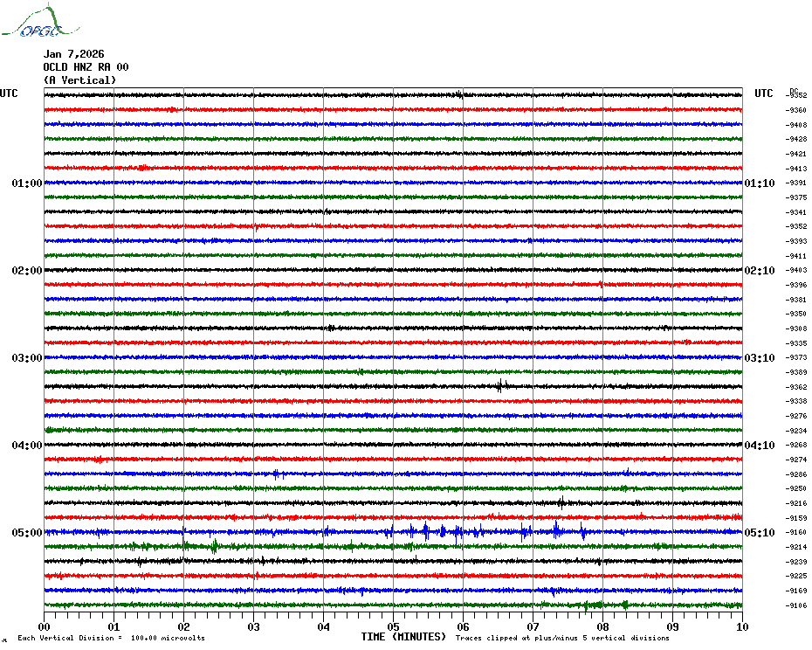Click the DC value -9389

796,372
